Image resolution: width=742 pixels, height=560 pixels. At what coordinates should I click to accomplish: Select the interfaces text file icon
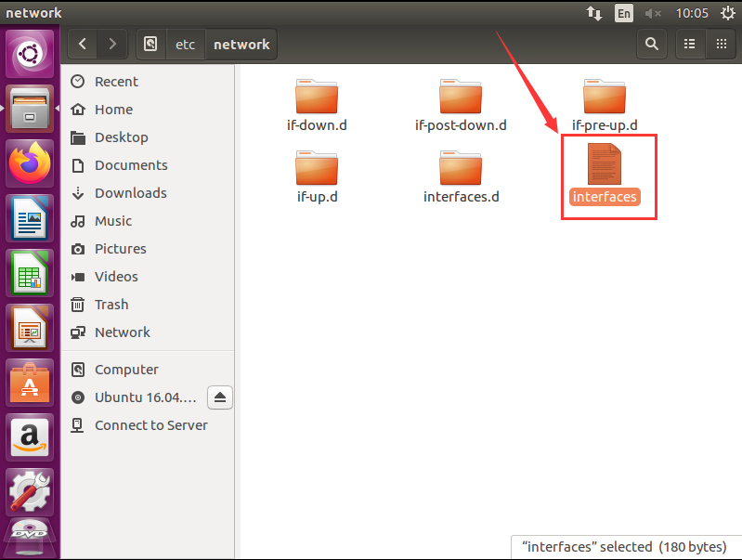coord(605,163)
